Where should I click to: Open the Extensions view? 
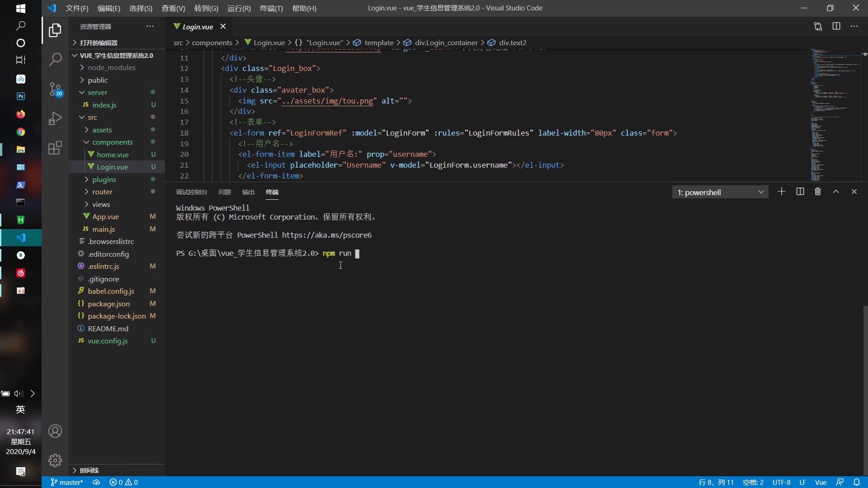55,148
